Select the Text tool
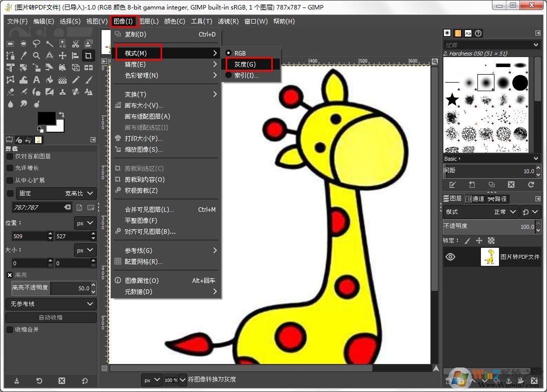 [36, 80]
